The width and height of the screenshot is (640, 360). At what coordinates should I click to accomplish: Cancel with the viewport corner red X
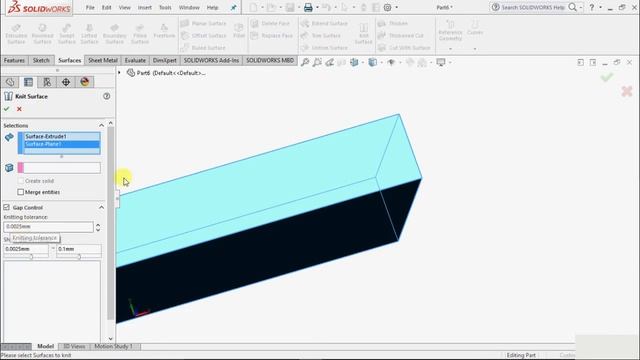coord(627,91)
